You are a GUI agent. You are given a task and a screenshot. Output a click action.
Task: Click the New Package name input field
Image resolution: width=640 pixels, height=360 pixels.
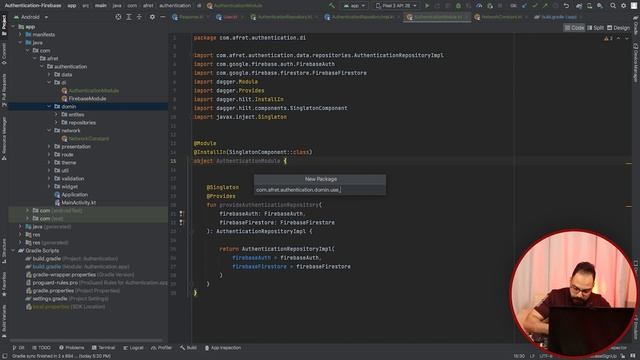[320, 190]
